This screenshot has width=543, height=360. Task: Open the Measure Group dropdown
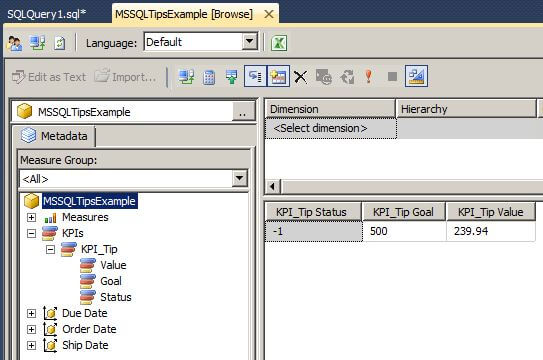click(240, 179)
